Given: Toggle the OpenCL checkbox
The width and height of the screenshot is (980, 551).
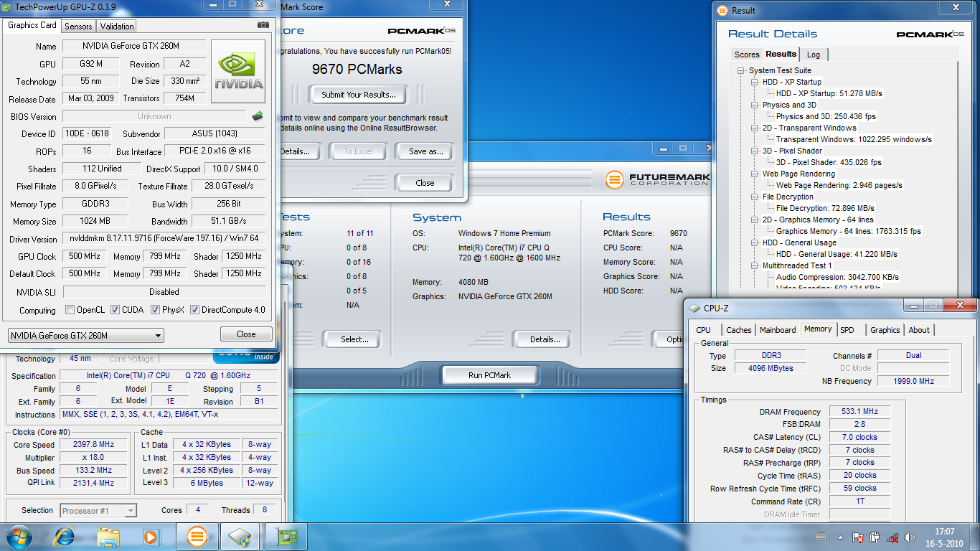Looking at the screenshot, I should pyautogui.click(x=70, y=310).
